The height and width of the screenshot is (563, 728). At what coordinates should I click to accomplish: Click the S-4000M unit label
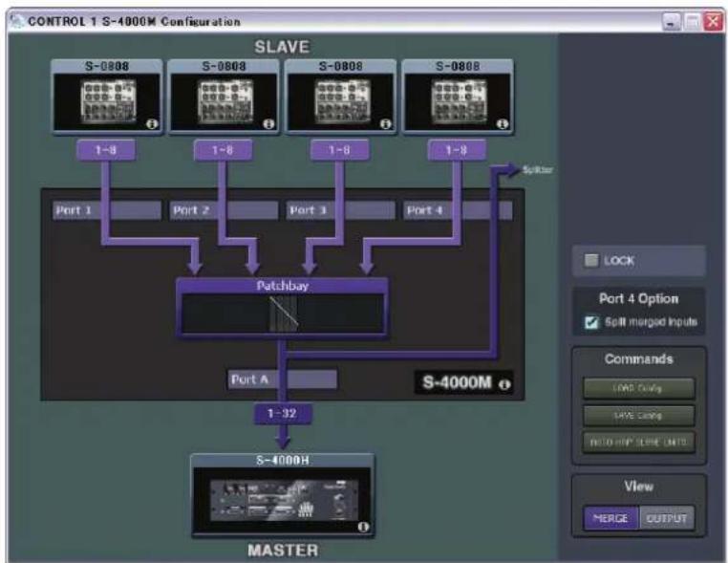coord(458,382)
